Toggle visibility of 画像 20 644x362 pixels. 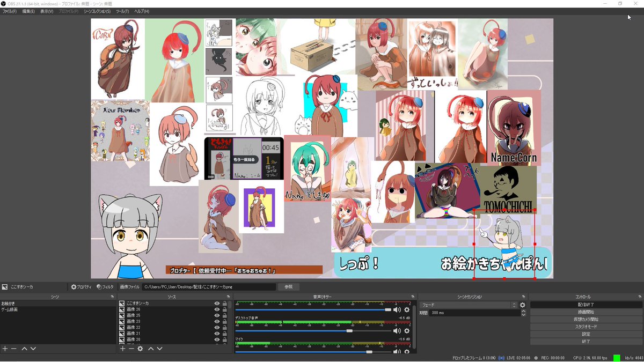coord(217,339)
